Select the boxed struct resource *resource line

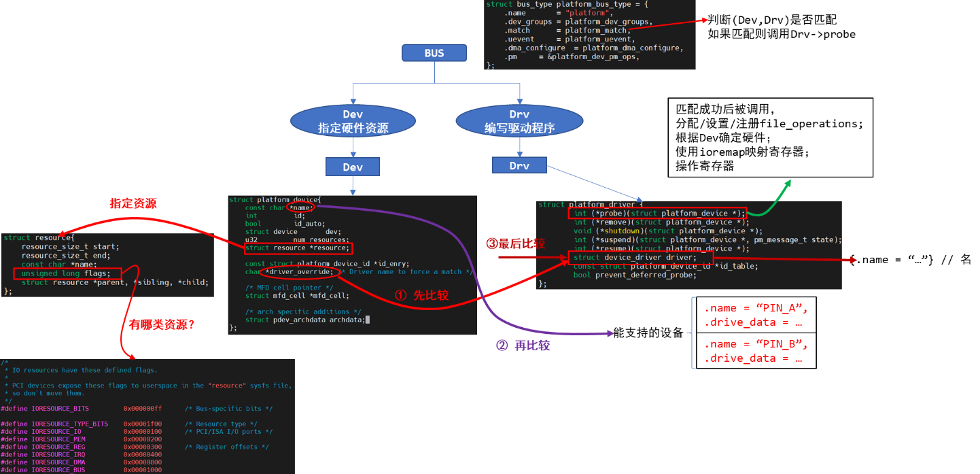[299, 248]
